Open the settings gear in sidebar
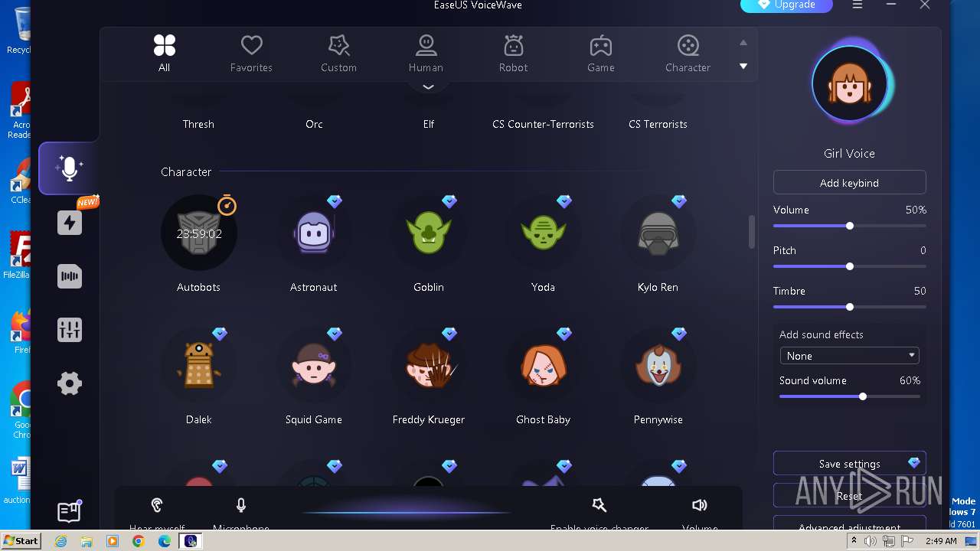The height and width of the screenshot is (551, 980). [70, 383]
